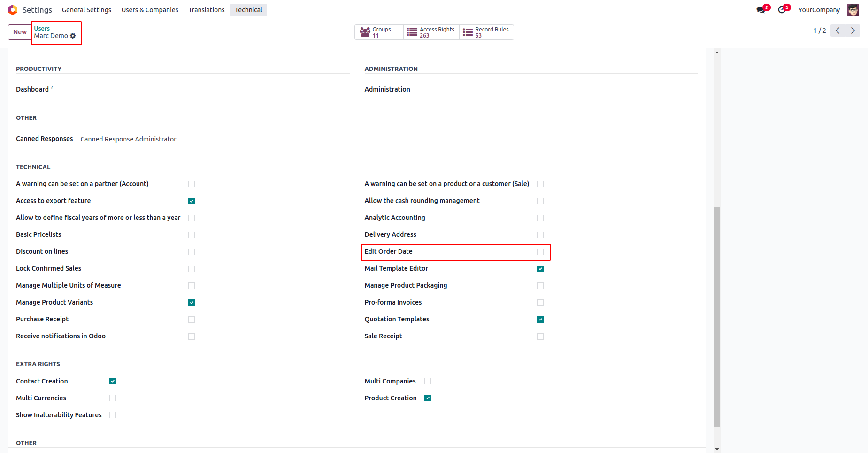Go to the next user record arrow
Image resolution: width=868 pixels, height=453 pixels.
point(853,31)
